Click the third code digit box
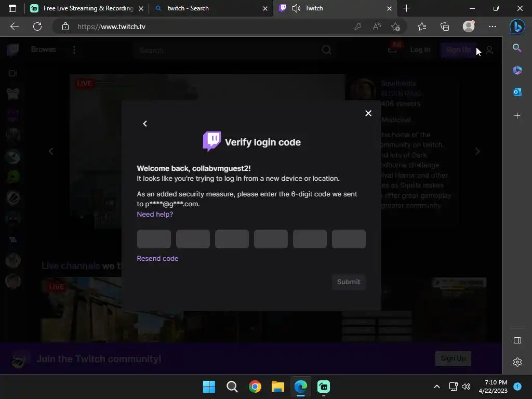 (x=232, y=239)
